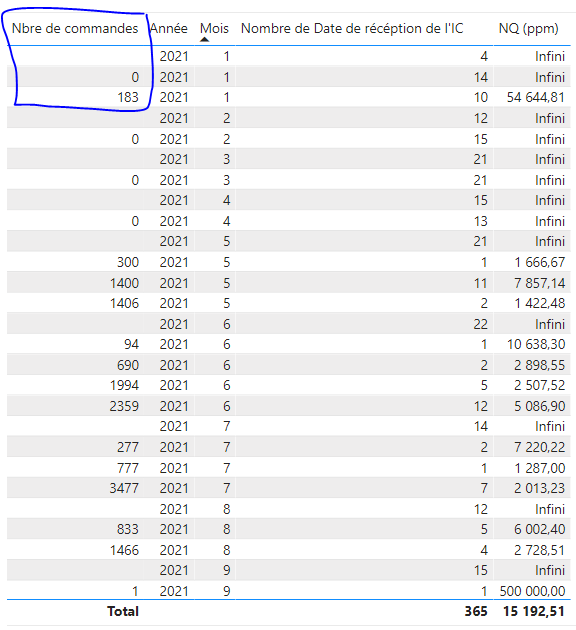Select the 1994 commandes cell
The height and width of the screenshot is (630, 576).
pos(124,385)
